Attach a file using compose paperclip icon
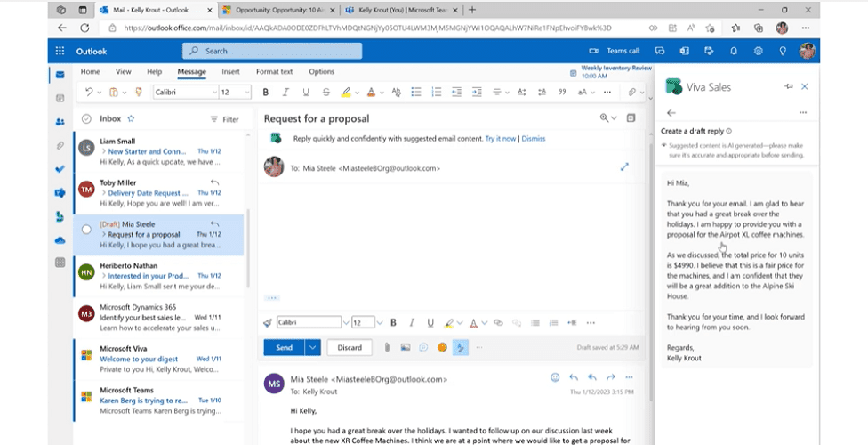The height and width of the screenshot is (445, 868). tap(387, 347)
